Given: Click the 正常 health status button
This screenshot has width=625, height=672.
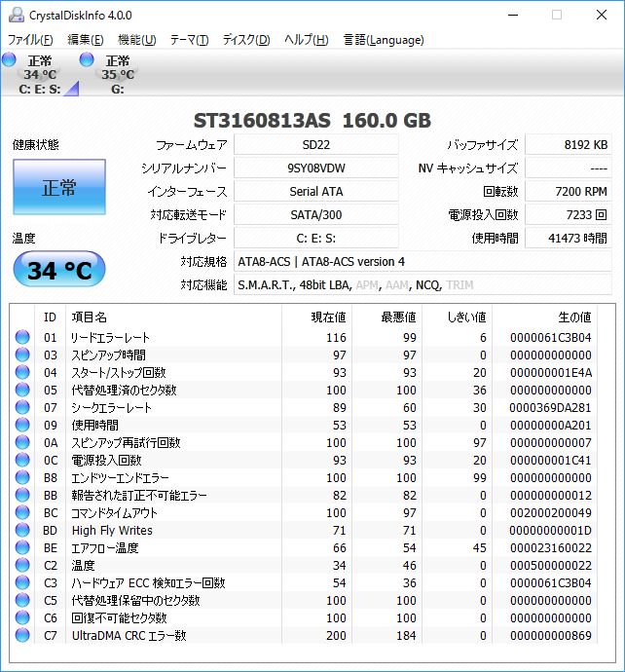Looking at the screenshot, I should coord(59,187).
